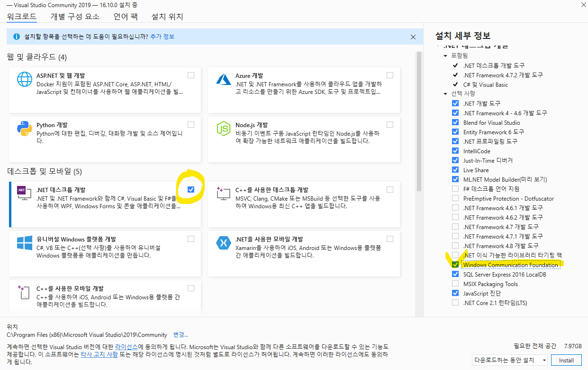Check the C++를 사용한 모바일 개발 checkbox
This screenshot has height=370, width=588.
[190, 288]
